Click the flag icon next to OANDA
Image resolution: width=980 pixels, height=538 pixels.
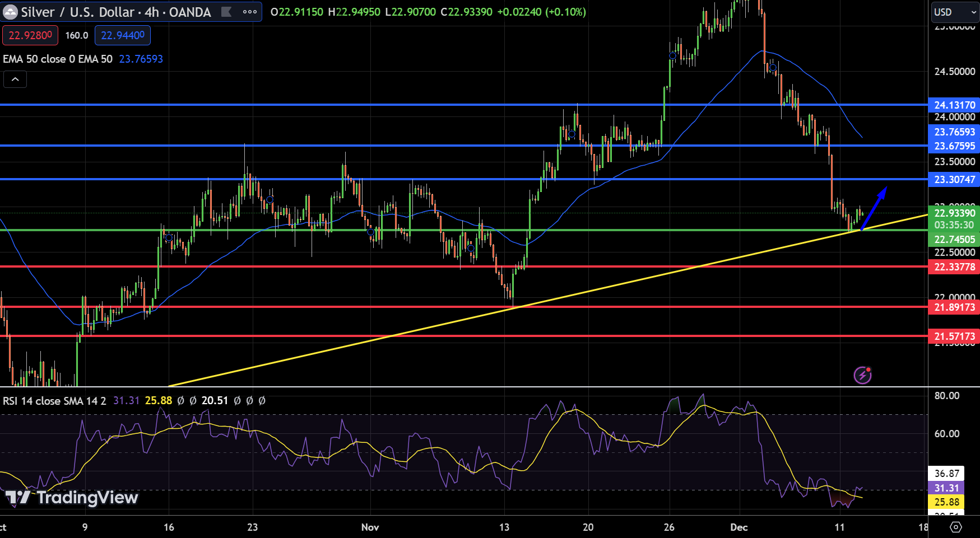point(227,12)
